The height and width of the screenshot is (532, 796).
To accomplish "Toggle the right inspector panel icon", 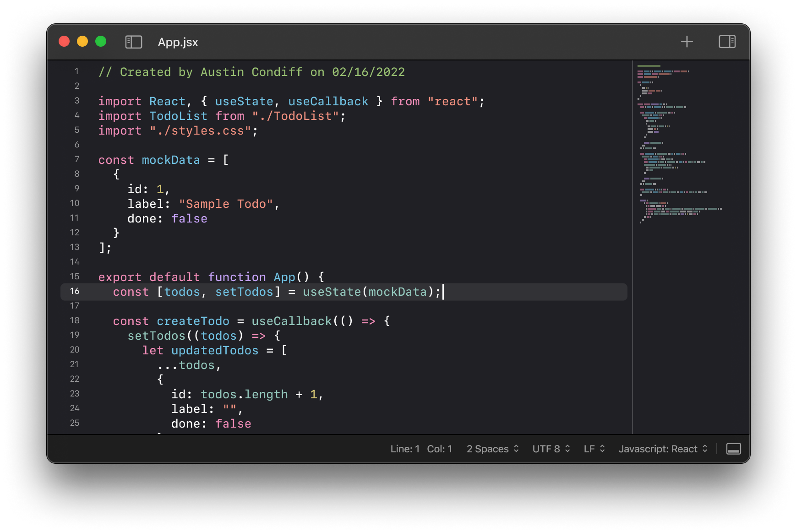I will click(x=727, y=42).
